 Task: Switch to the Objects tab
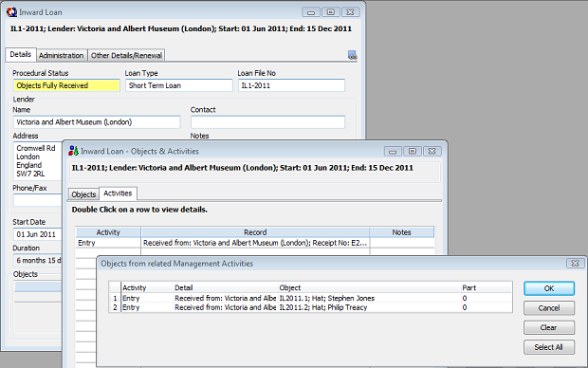(83, 194)
